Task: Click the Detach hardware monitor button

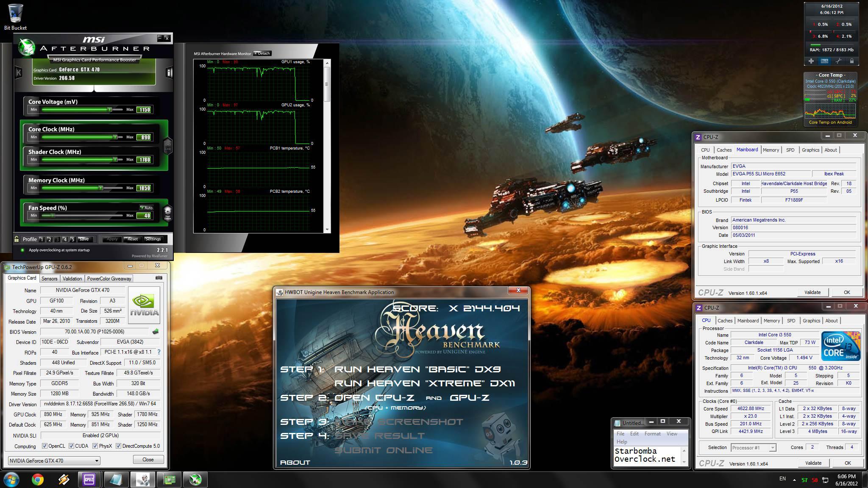Action: pos(262,53)
